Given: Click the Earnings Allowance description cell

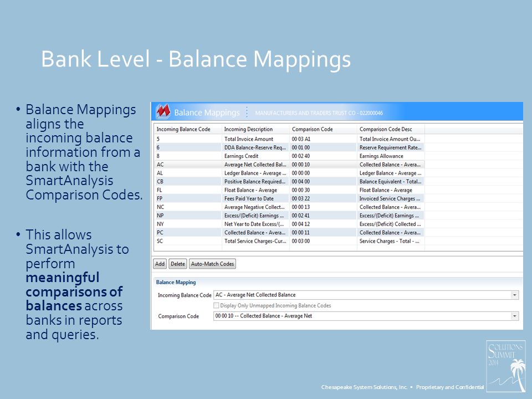Looking at the screenshot, I should [391, 156].
